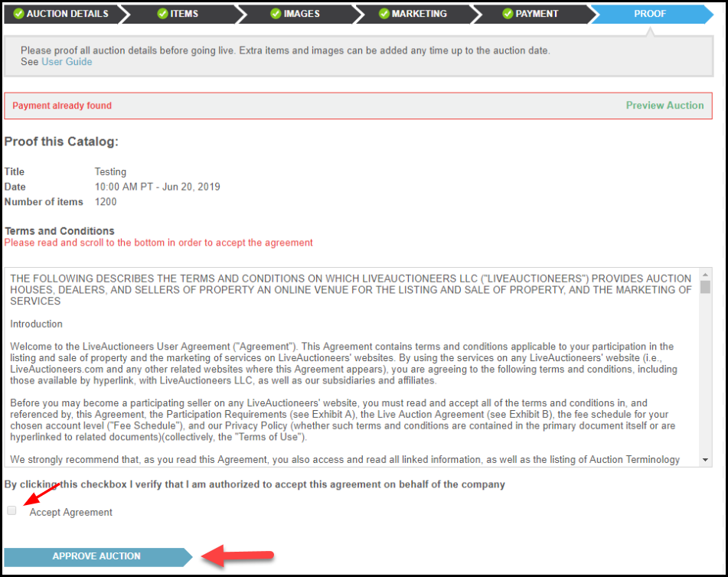
Task: Click the 'Number of items' label
Action: (x=44, y=202)
